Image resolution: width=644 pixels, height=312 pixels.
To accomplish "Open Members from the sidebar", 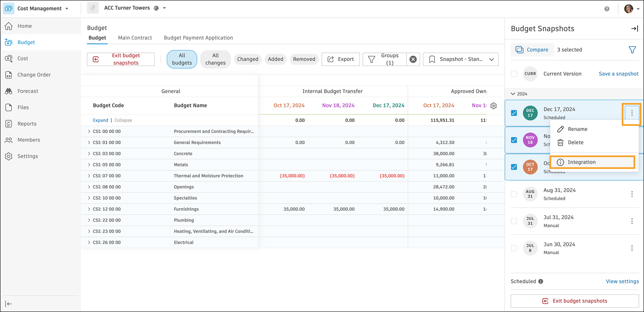I will click(40, 140).
